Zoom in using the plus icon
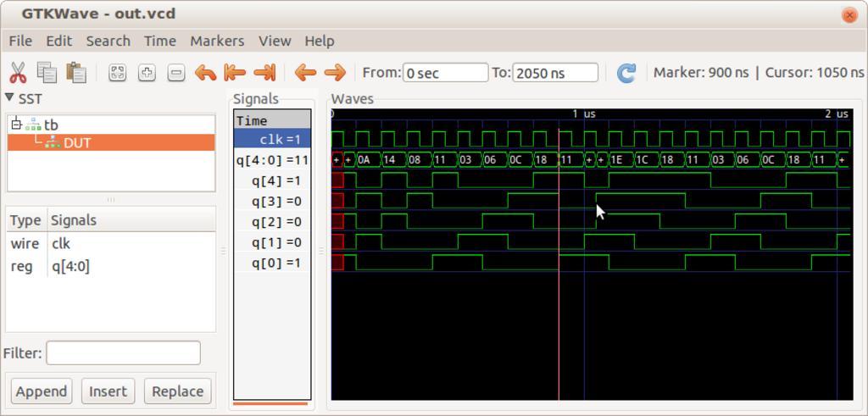Viewport: 868px width, 416px height. [x=147, y=73]
